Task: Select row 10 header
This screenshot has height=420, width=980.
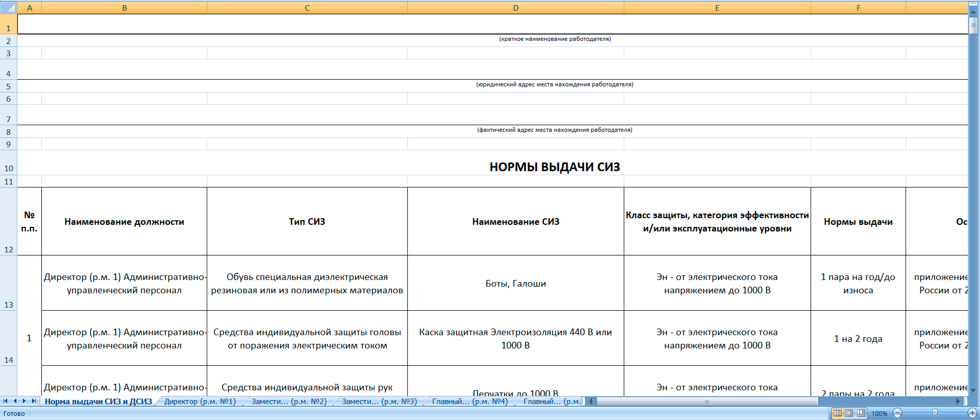Action: click(x=8, y=162)
